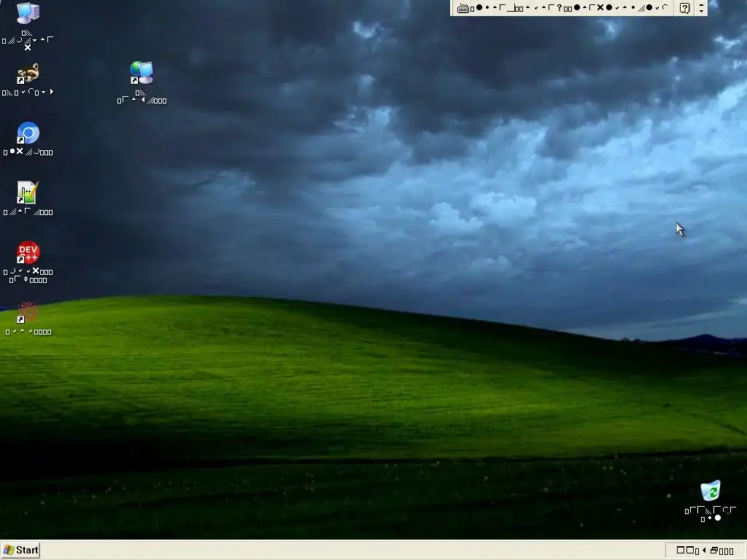The width and height of the screenshot is (747, 560).
Task: Select the red wireframe sphere shortcut
Action: (x=28, y=312)
